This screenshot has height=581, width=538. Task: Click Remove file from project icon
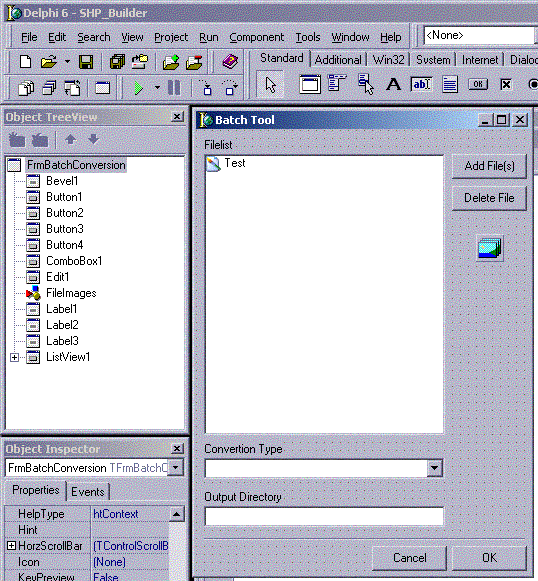point(194,62)
